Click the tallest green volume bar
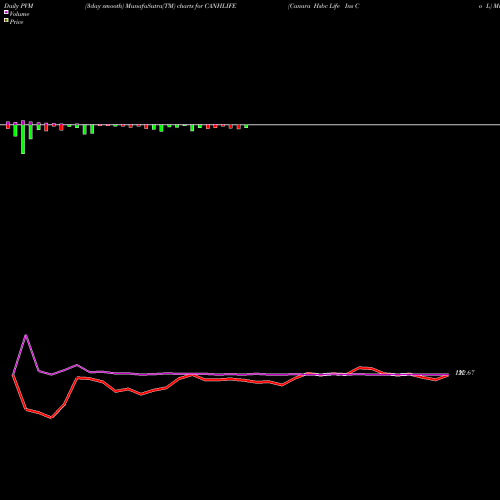 (23, 139)
